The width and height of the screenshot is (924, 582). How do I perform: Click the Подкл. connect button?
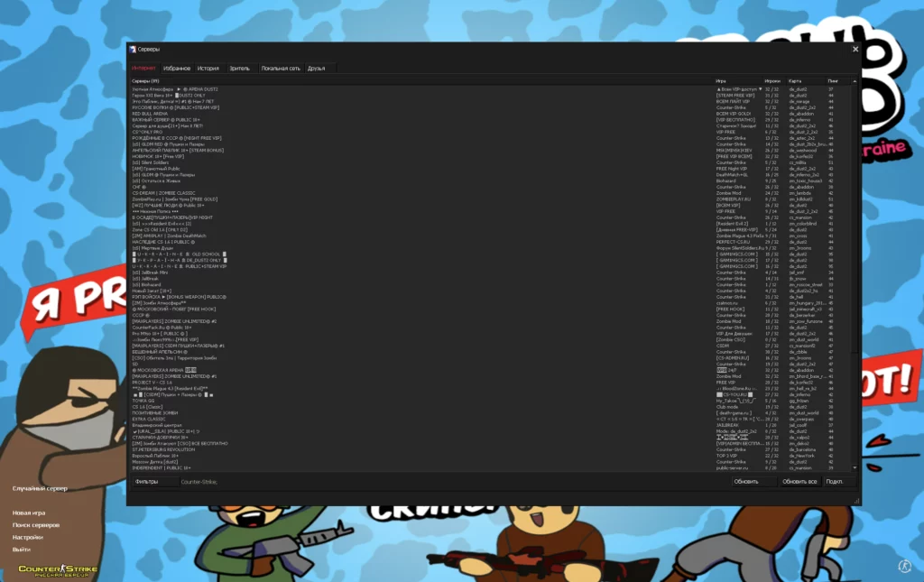(836, 482)
